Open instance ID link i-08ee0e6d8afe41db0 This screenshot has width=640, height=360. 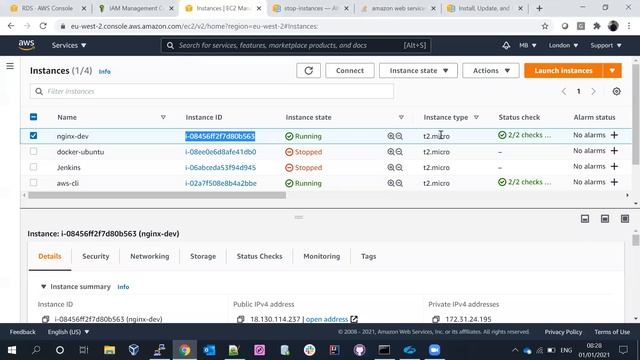[221, 152]
